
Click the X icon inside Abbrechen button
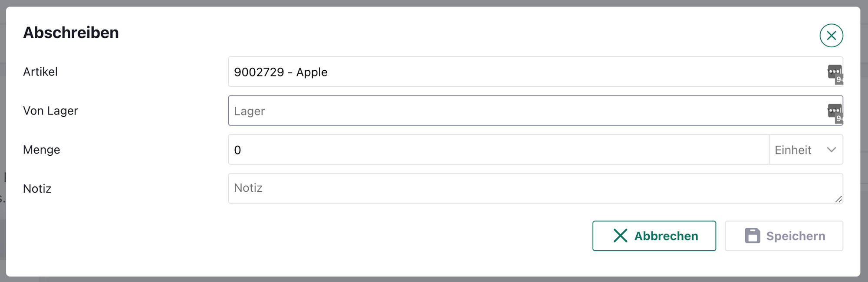pos(620,236)
